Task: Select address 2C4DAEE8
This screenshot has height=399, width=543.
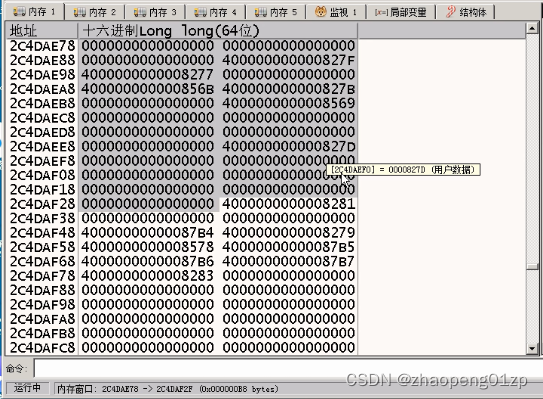Action: point(42,146)
